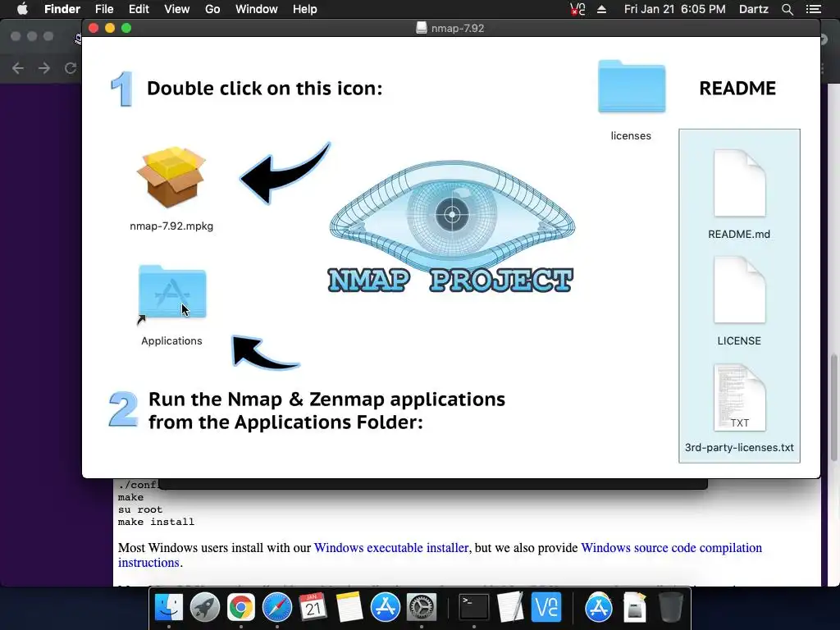This screenshot has height=630, width=840.
Task: Click the 'su root' code line in browser
Action: click(140, 509)
